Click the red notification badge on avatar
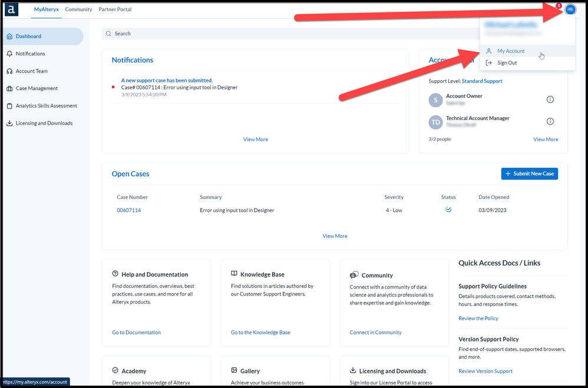This screenshot has width=588, height=388. [x=559, y=6]
